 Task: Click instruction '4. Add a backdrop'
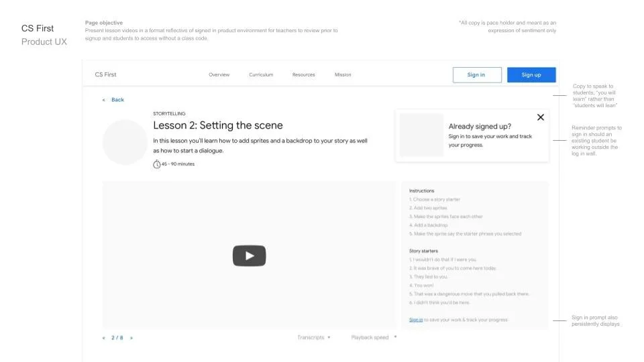tap(429, 225)
